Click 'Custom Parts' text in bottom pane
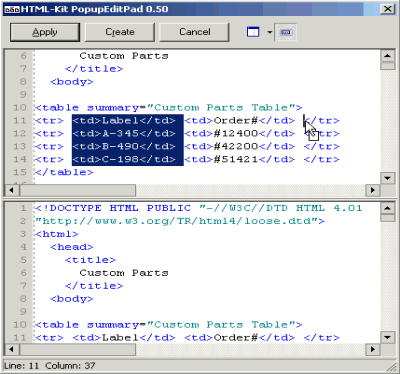This screenshot has width=400, height=374. coord(124,273)
